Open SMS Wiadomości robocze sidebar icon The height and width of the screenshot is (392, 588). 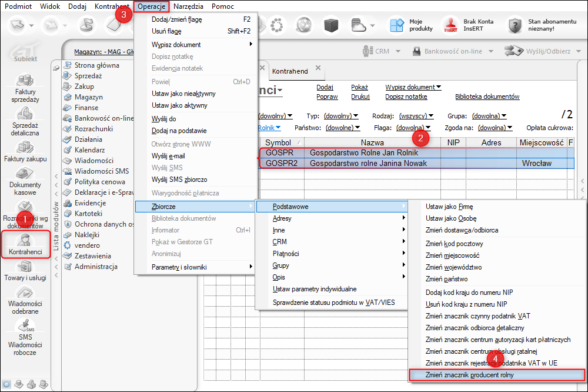(25, 337)
